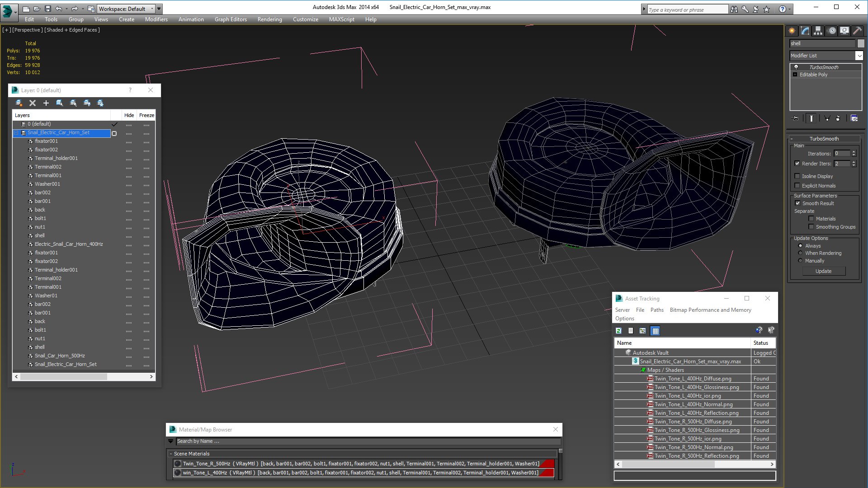Screen dimensions: 868x488
Task: Toggle Render Iters checkbox
Action: click(x=797, y=164)
